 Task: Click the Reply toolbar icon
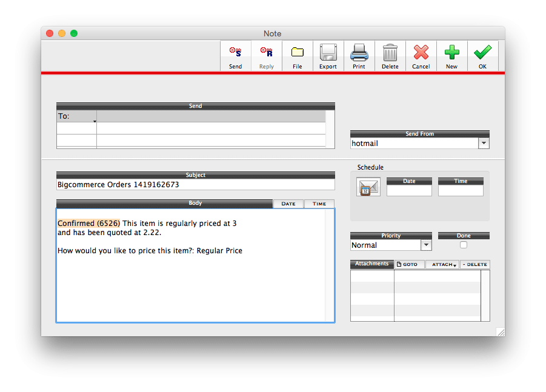click(267, 52)
